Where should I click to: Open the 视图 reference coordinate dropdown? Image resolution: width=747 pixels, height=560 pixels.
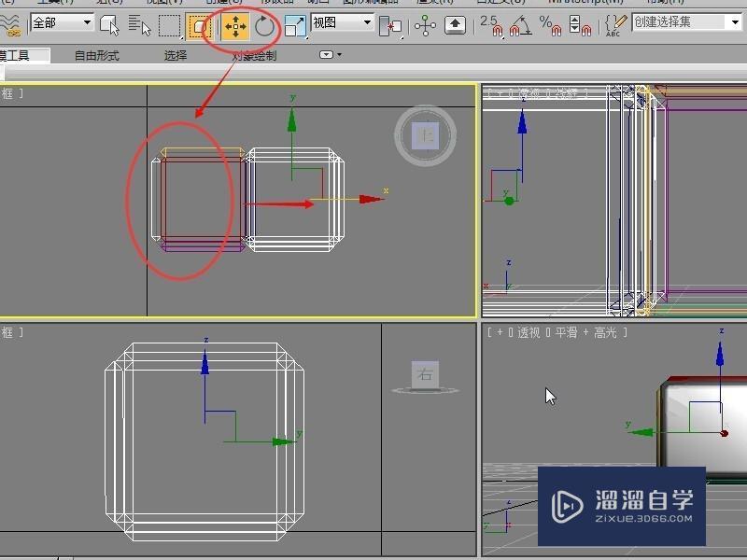pos(342,22)
